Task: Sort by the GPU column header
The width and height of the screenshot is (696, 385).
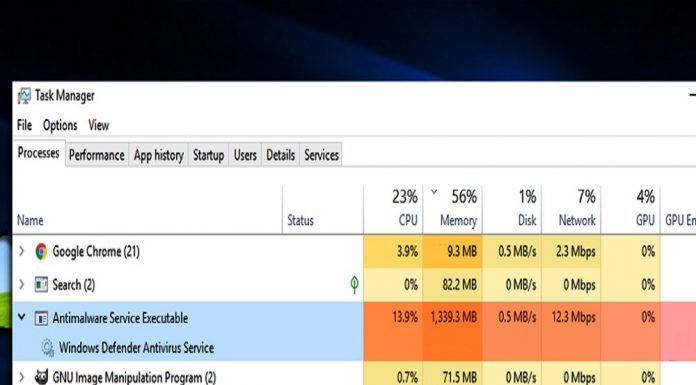Action: pos(631,209)
